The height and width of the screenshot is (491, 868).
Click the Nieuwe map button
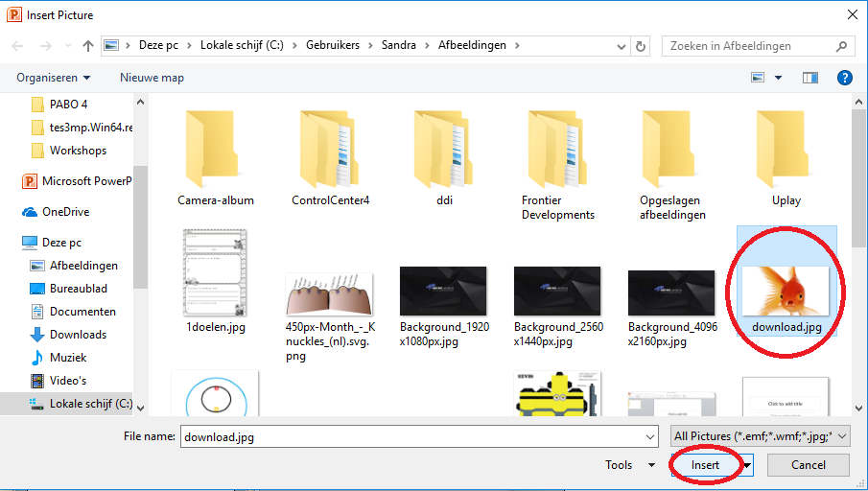pyautogui.click(x=152, y=78)
